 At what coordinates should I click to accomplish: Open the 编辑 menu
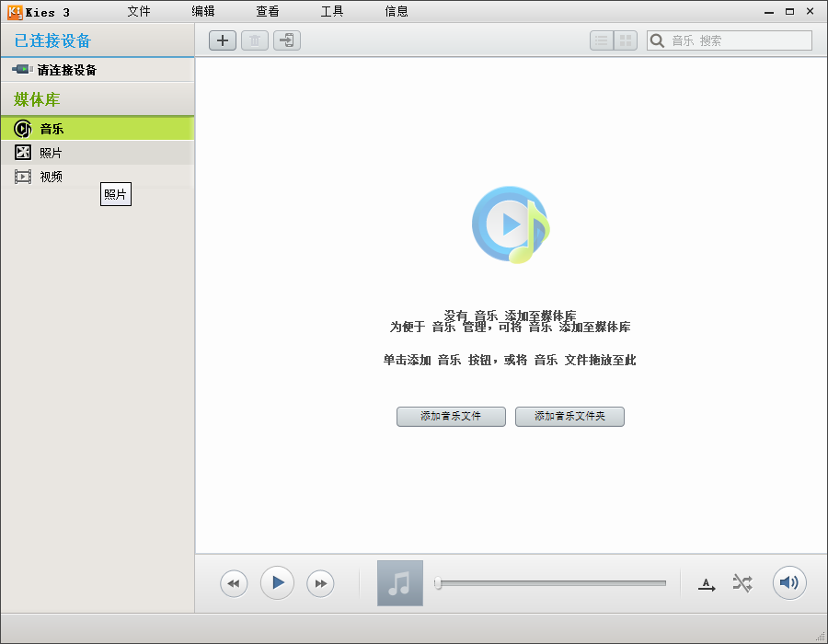coord(203,11)
